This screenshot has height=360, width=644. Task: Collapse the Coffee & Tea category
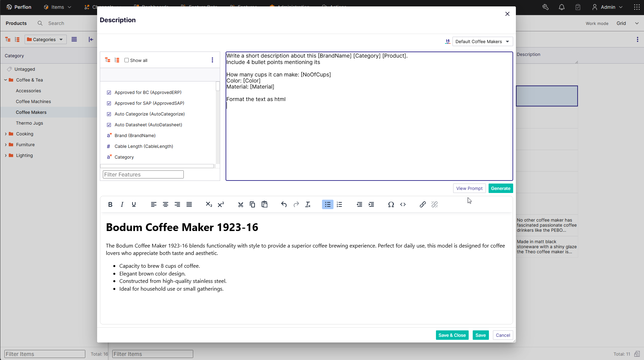(x=5, y=80)
